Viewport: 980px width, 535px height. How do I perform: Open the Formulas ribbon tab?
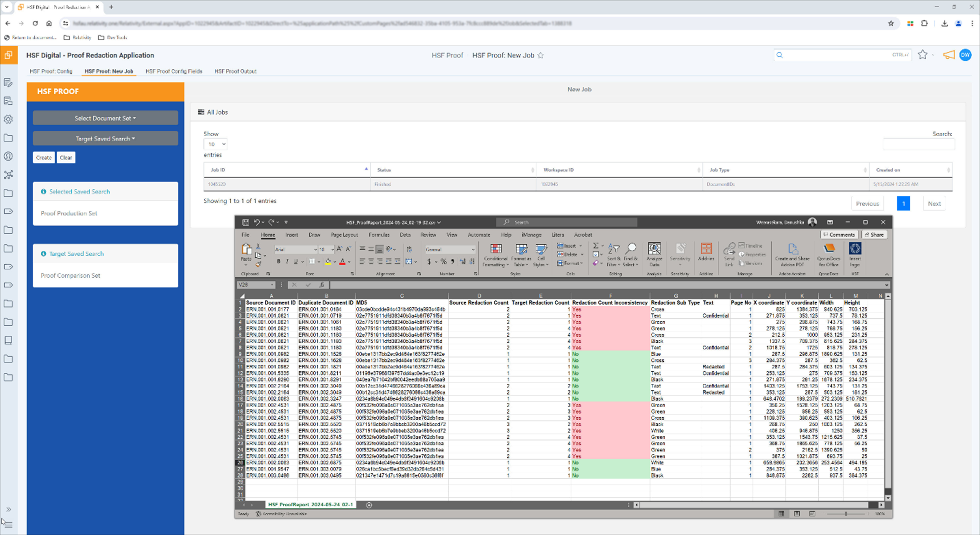point(379,235)
